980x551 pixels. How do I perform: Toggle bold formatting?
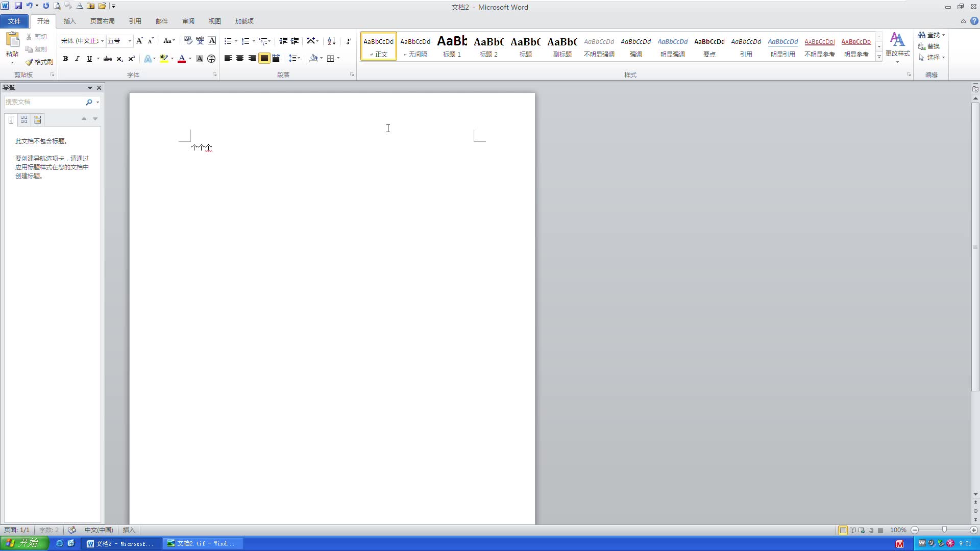[65, 59]
